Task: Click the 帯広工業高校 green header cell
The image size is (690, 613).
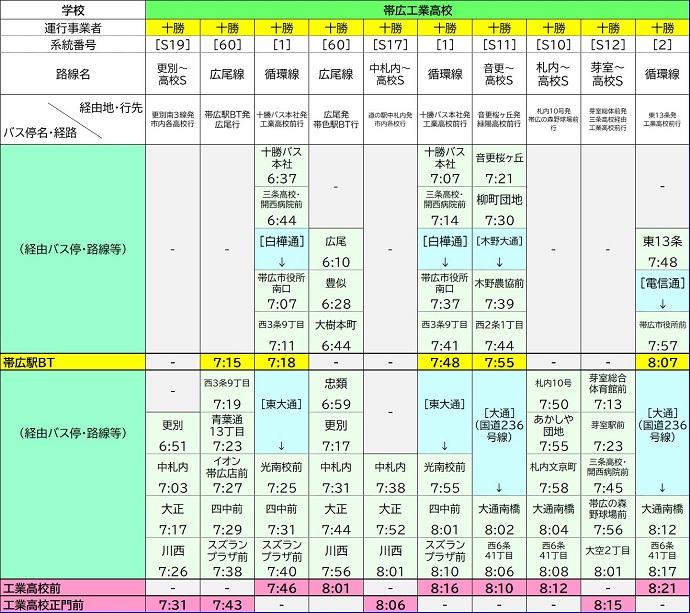Action: tap(417, 10)
